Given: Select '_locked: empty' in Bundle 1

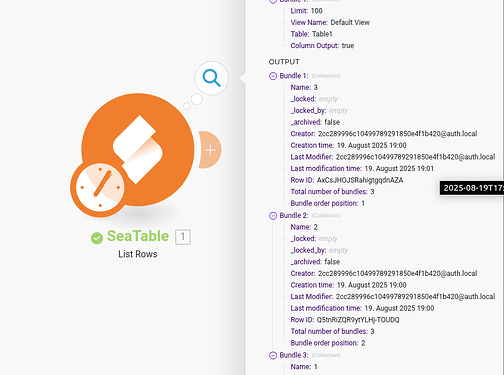Looking at the screenshot, I should tap(314, 99).
